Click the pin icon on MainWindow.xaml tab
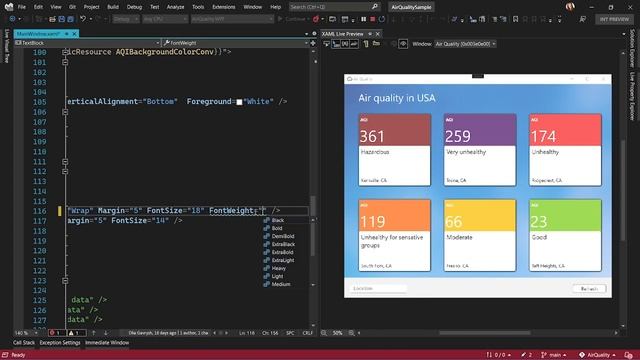 67,34
